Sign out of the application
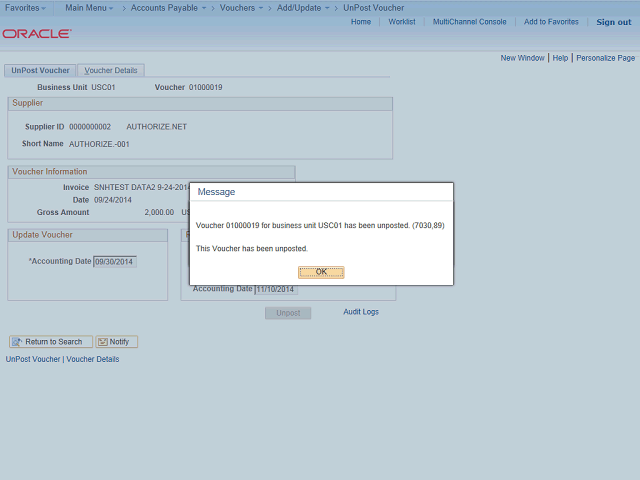This screenshot has width=640, height=480. point(613,22)
